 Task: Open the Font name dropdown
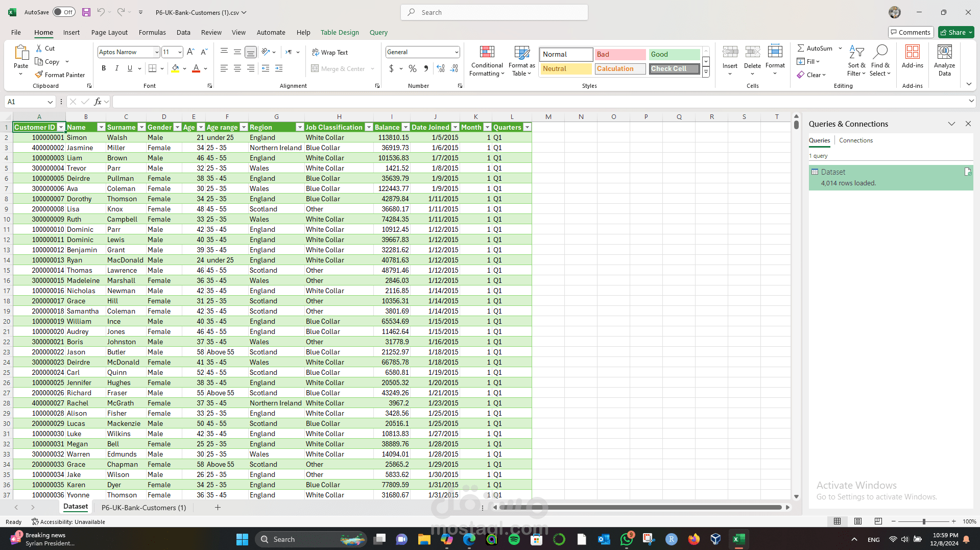(157, 52)
